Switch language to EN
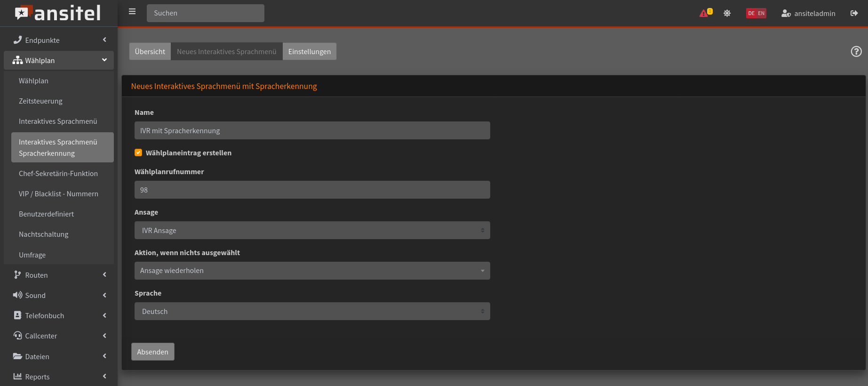The image size is (868, 386). click(x=761, y=14)
